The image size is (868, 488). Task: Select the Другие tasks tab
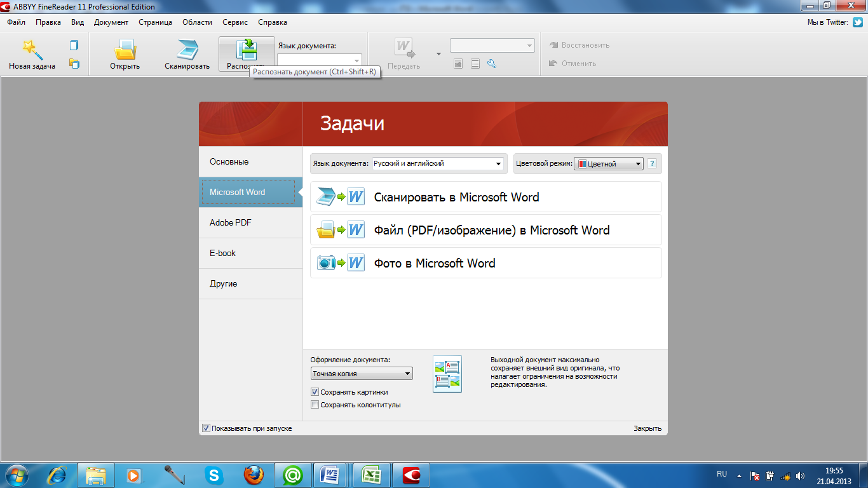tap(250, 283)
